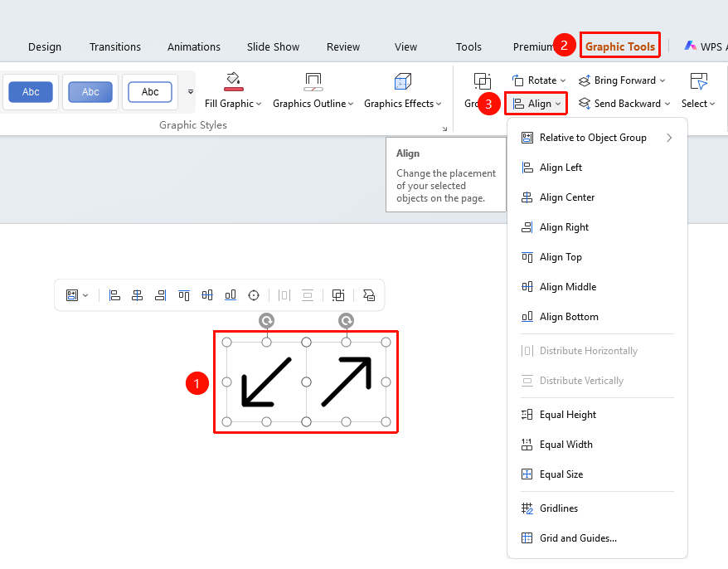Choose Align Left from the Align dropdown menu
Viewport: 728px width, 569px height.
click(597, 168)
